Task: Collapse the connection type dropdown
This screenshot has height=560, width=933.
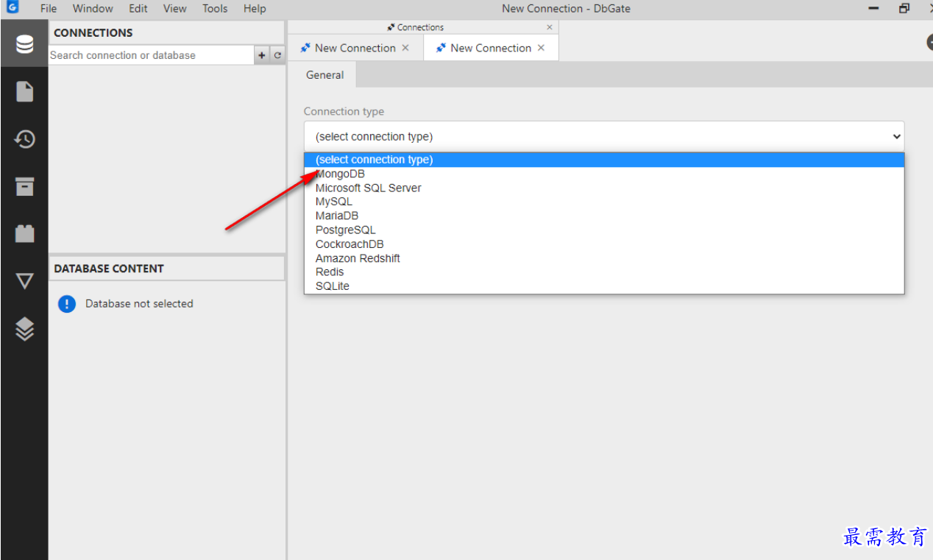Action: (603, 136)
